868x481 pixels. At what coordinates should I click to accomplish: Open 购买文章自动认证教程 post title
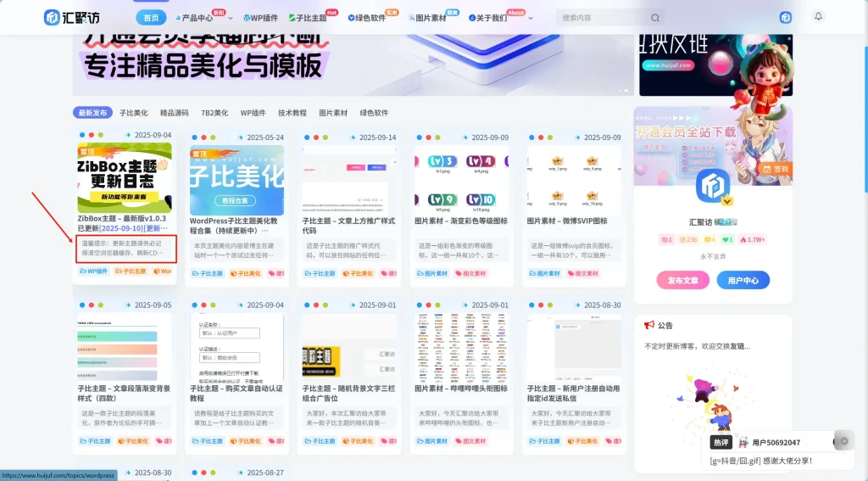click(x=236, y=393)
